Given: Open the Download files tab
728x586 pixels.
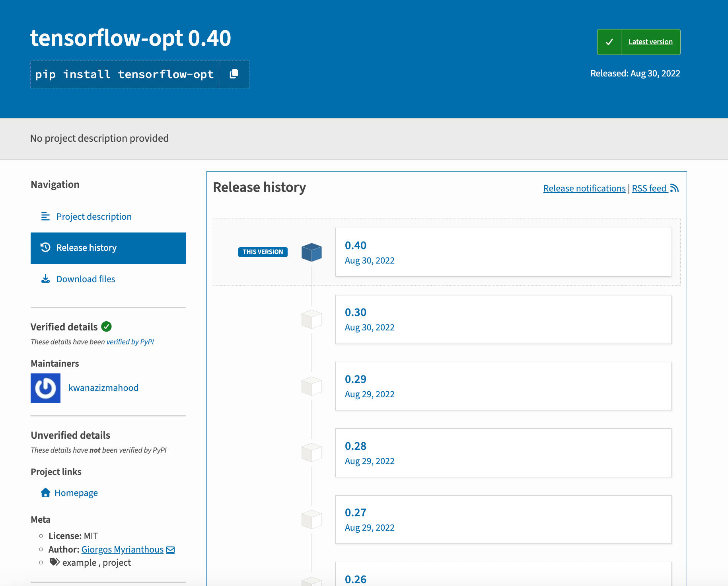Looking at the screenshot, I should (x=108, y=279).
